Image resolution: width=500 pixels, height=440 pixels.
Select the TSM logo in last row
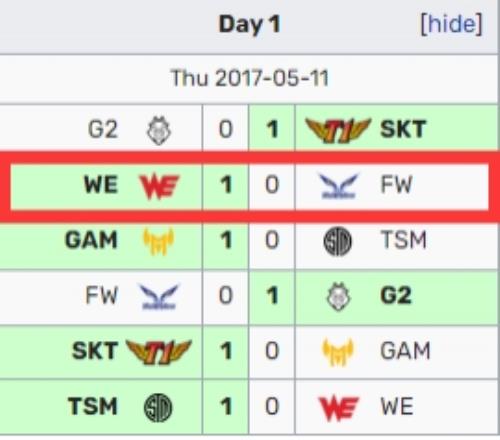[x=158, y=407]
